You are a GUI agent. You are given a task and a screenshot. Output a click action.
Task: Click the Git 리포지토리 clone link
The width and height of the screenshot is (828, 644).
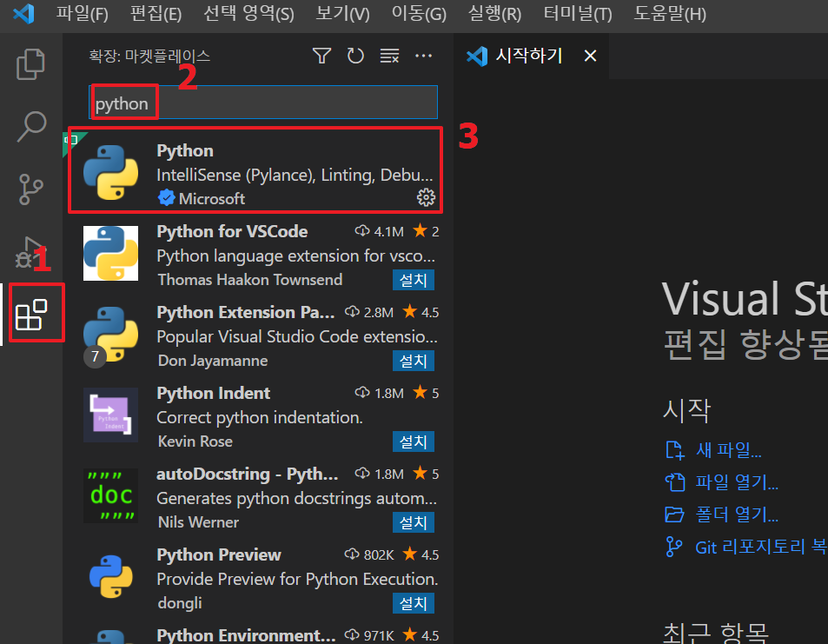761,547
